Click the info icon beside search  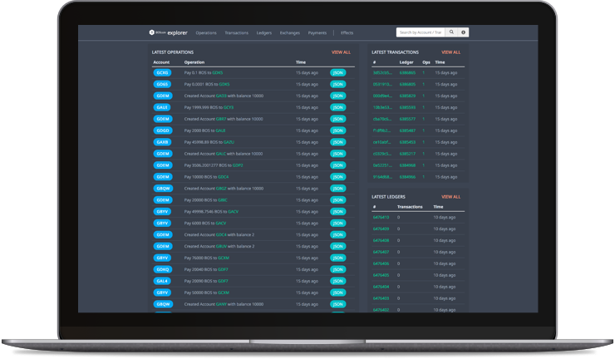[x=463, y=32]
